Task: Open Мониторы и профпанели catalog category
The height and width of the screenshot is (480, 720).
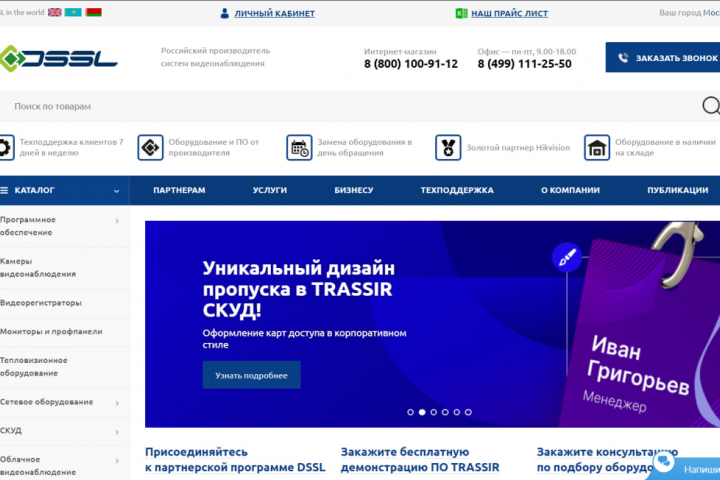Action: pyautogui.click(x=51, y=331)
